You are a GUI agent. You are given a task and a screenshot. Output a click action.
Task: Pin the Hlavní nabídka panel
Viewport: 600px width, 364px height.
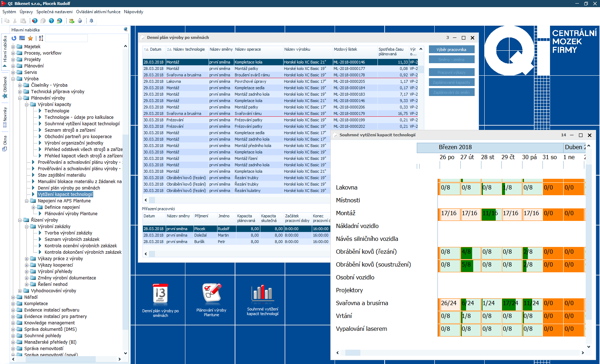(x=126, y=29)
